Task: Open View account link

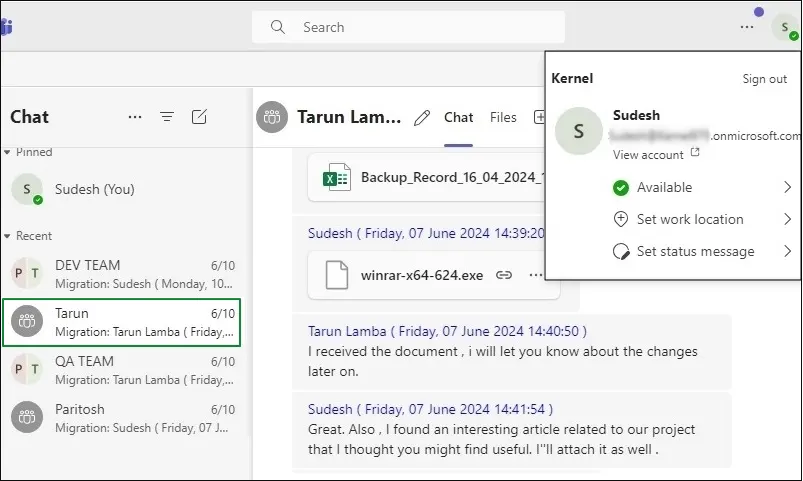Action: pos(656,155)
